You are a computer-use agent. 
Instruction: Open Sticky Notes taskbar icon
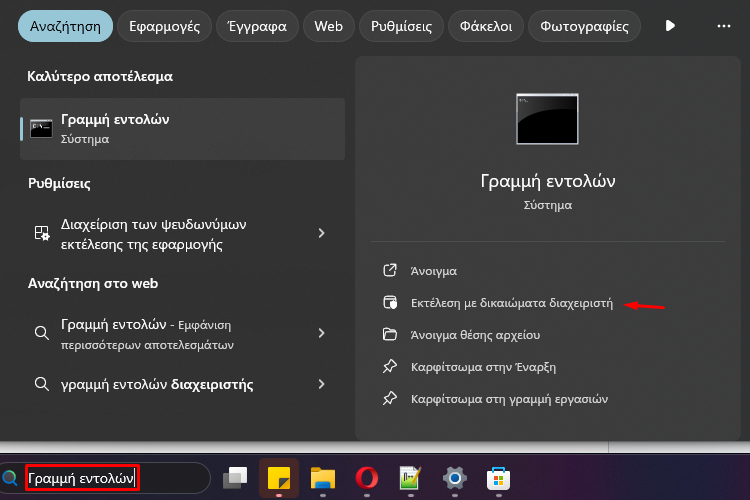279,478
